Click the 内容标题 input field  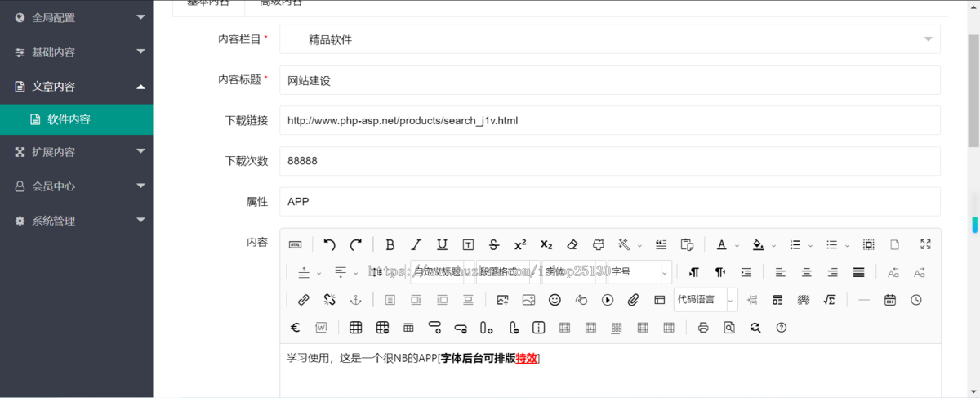click(609, 80)
